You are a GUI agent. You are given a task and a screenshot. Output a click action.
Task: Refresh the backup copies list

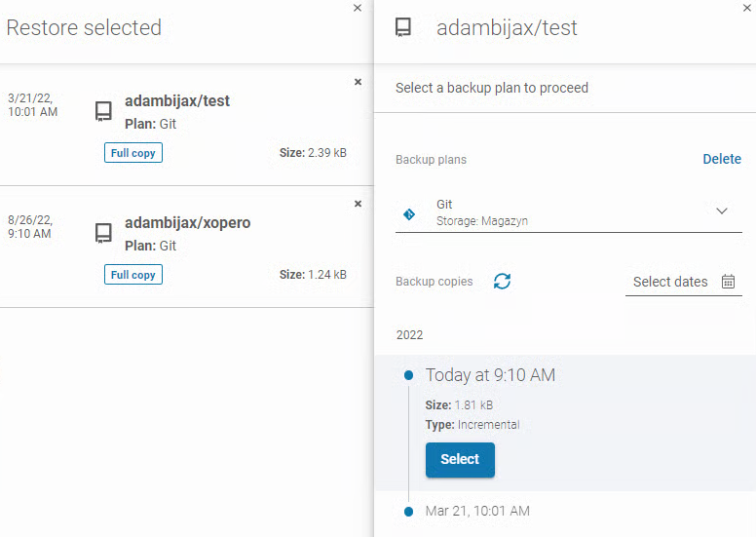click(x=502, y=282)
